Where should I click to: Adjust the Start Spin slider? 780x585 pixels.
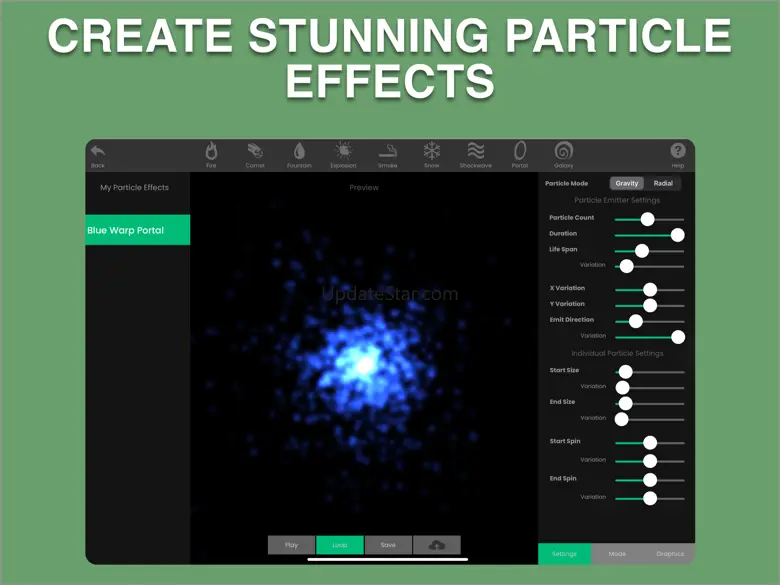(x=649, y=443)
